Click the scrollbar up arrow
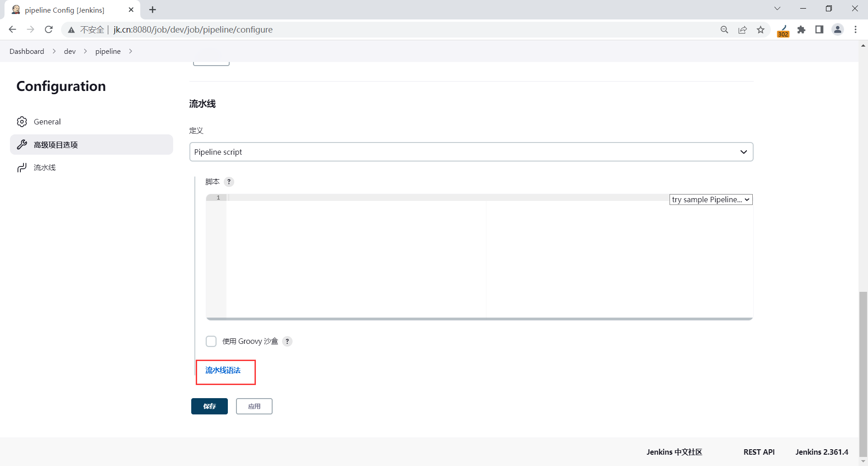Image resolution: width=868 pixels, height=466 pixels. pos(863,45)
